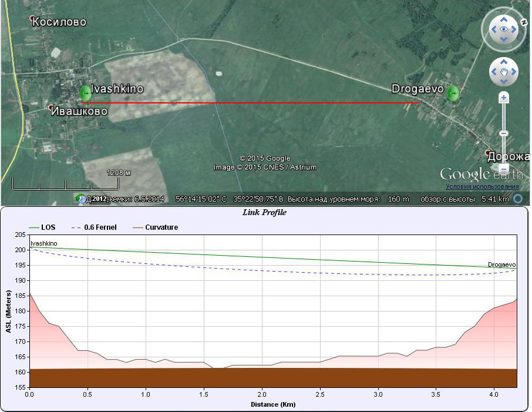Click the look-right arrow on the look joystick
This screenshot has height=412, width=532.
514,29
